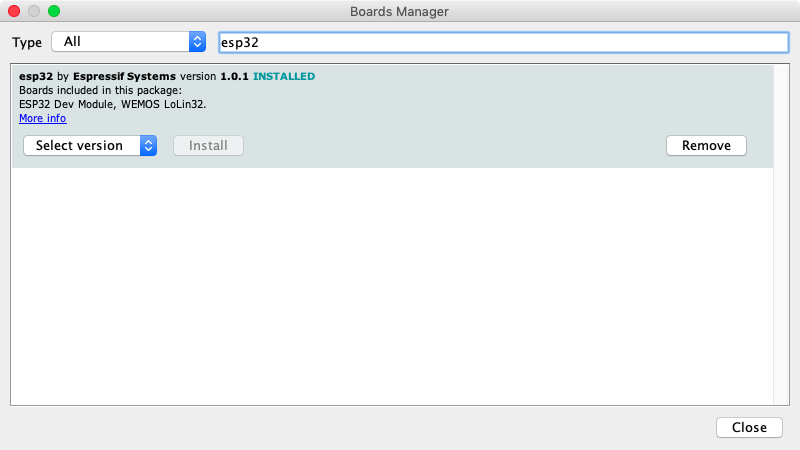Select the esp32 package name in bold

[36, 76]
